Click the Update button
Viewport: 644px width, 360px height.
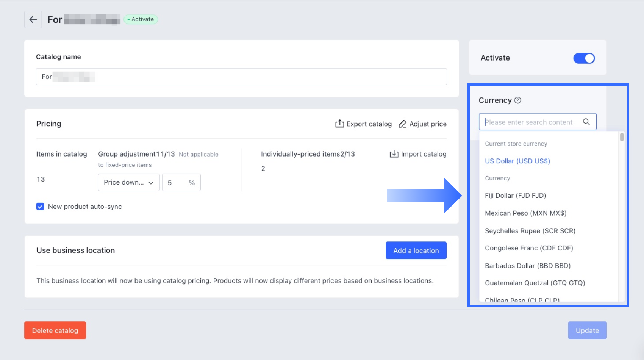coord(587,330)
